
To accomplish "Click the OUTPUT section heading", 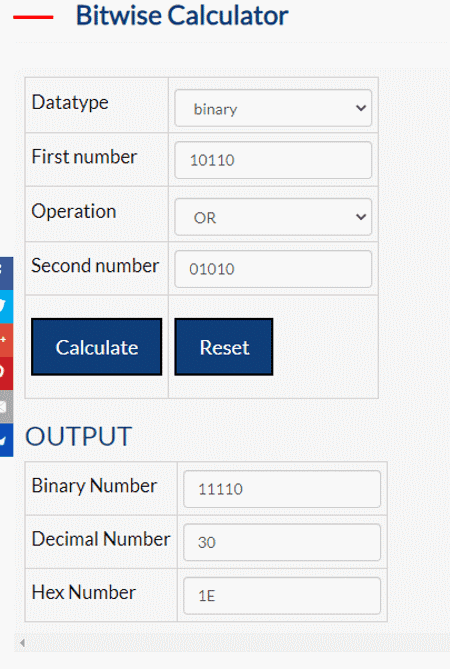I will point(78,436).
